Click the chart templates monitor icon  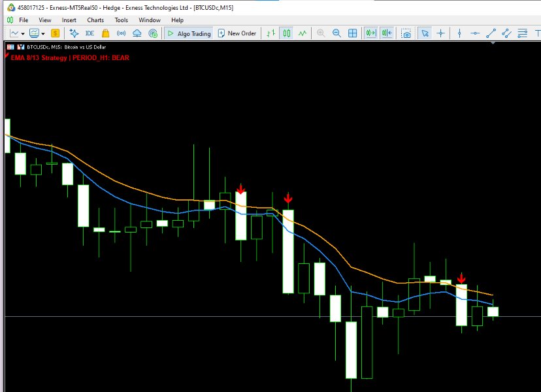(x=34, y=33)
